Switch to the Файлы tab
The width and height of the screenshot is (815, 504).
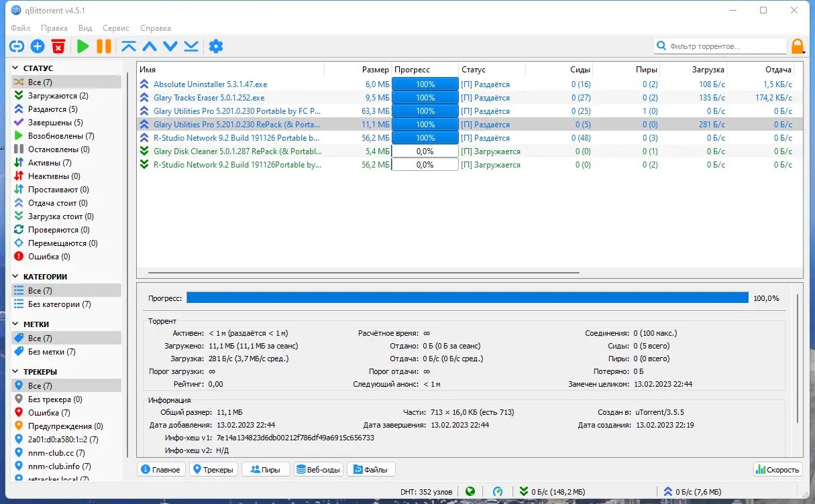(371, 470)
